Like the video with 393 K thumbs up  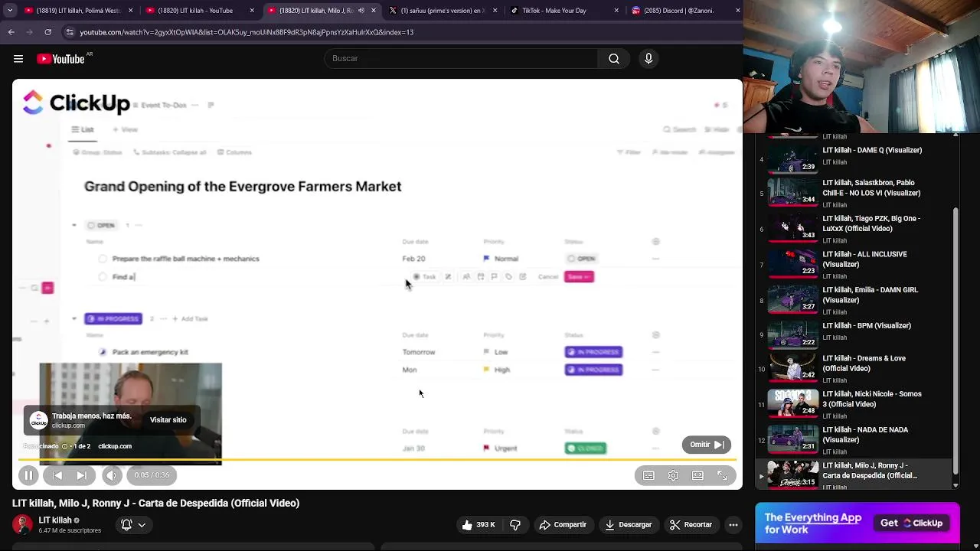click(479, 525)
